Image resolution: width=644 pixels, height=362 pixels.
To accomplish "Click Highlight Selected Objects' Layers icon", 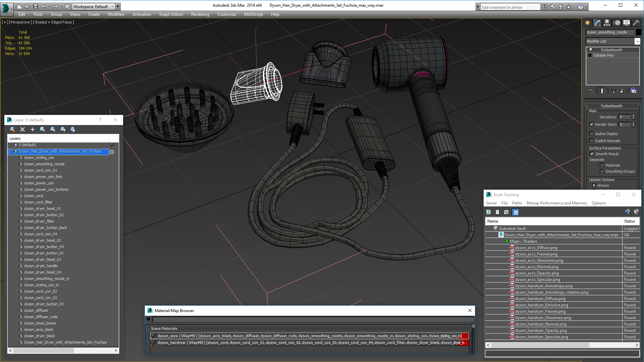I will [53, 129].
